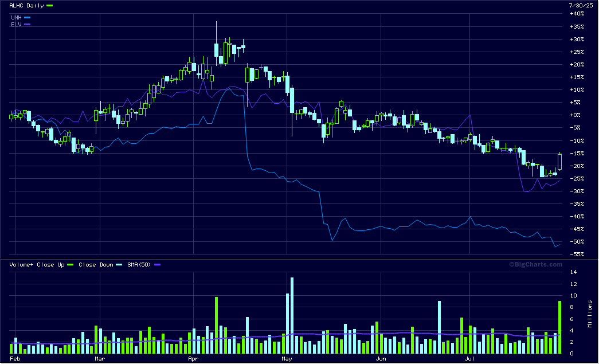Click the 'Feb' month axis label
Screen dimensions: 599x364
(x=14, y=359)
